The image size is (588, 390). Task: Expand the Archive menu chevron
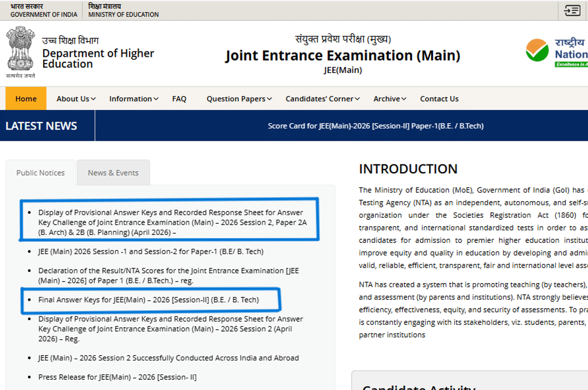click(404, 99)
